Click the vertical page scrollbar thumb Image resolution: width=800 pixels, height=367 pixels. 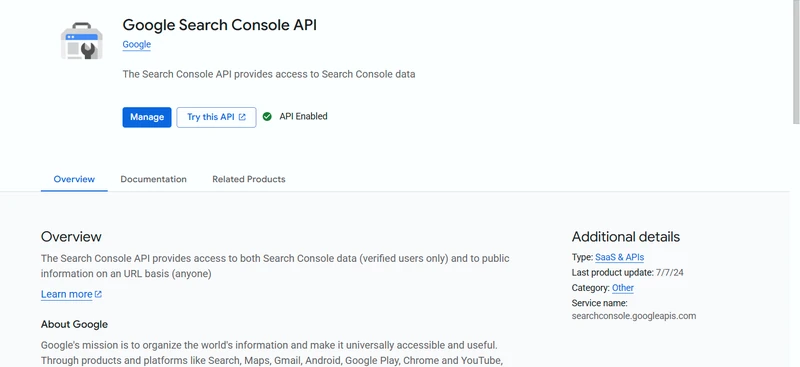click(795, 61)
